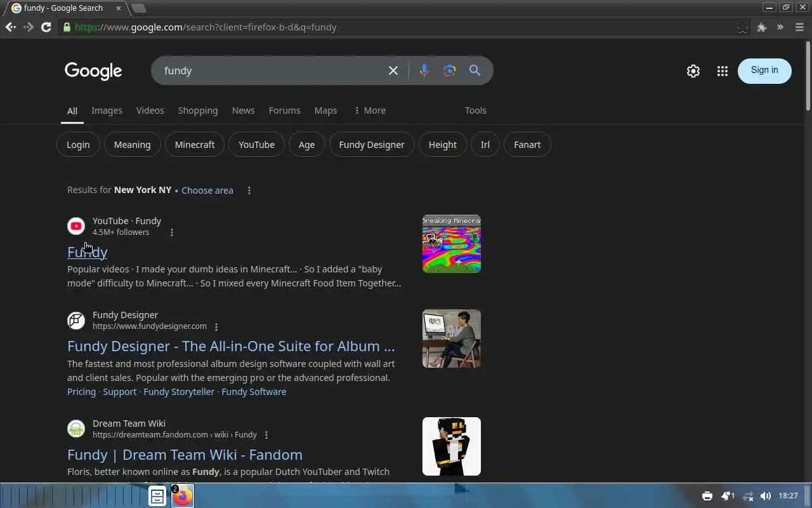This screenshot has height=508, width=812.
Task: Open the Dream Team Wiki Fandom result
Action: tap(185, 455)
